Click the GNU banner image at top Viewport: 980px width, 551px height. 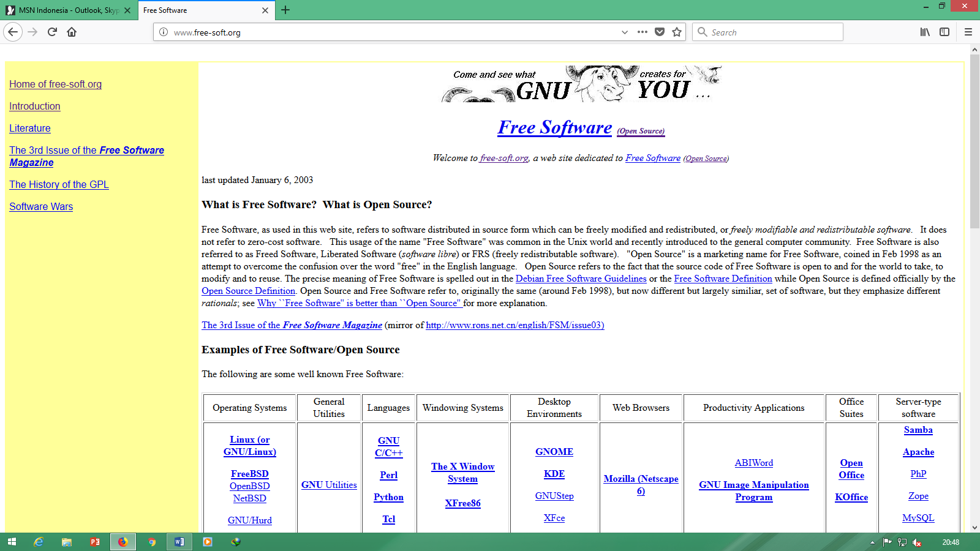[x=581, y=84]
